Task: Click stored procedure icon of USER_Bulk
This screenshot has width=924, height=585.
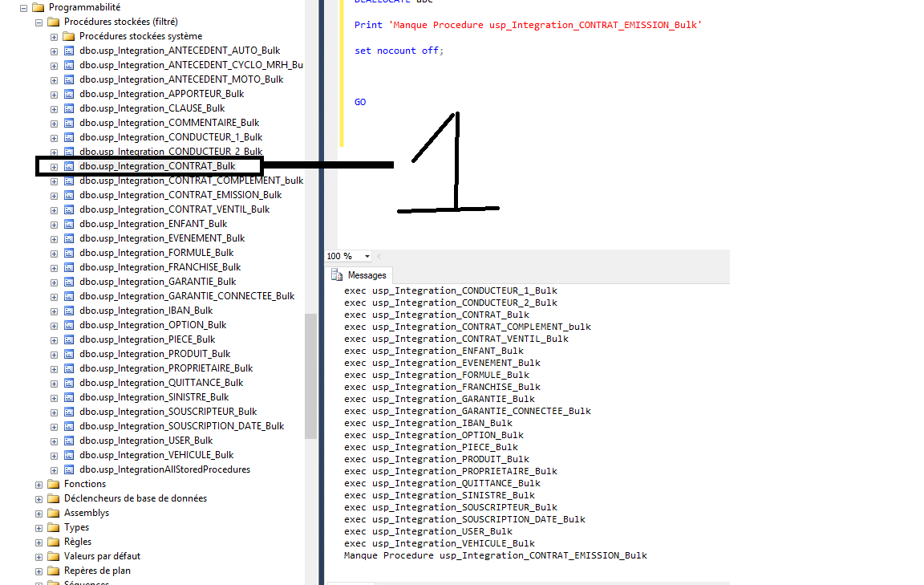Action: 69,441
